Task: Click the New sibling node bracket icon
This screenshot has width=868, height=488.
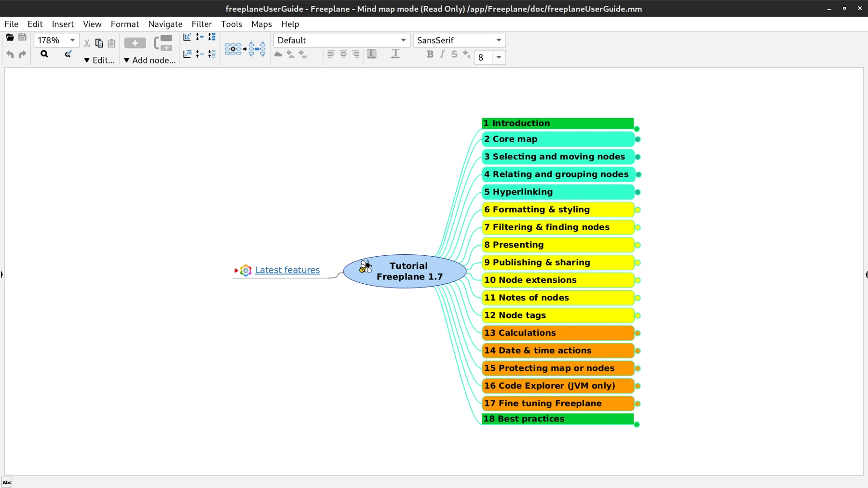Action: pos(163,43)
